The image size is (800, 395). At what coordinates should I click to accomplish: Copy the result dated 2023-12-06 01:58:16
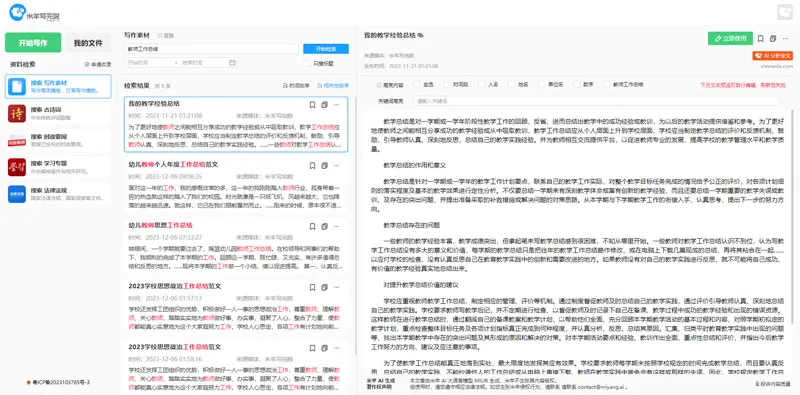point(324,348)
